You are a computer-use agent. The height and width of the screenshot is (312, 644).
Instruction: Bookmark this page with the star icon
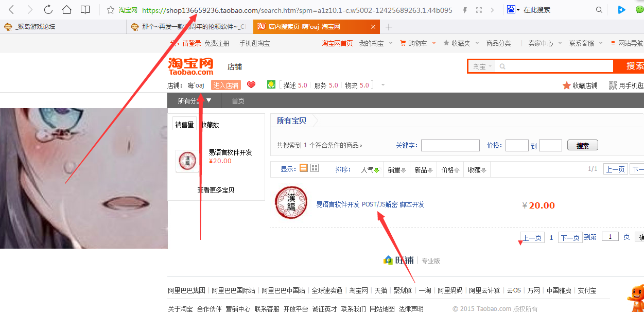[x=110, y=10]
